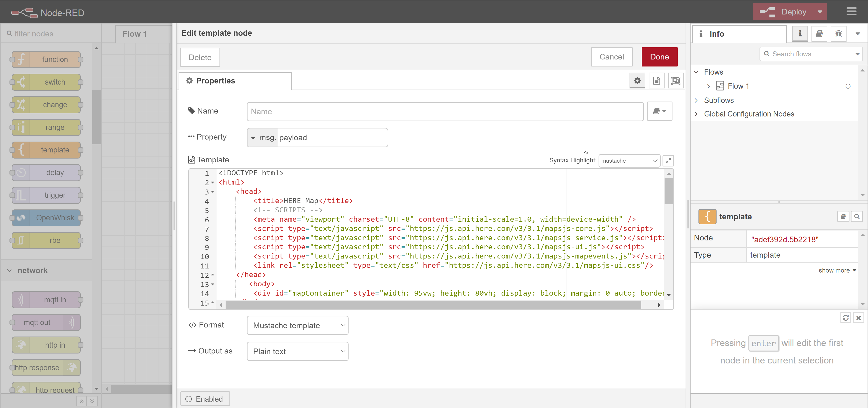Viewport: 868px width, 408px height.
Task: Show the help book sidebar icon
Action: pyautogui.click(x=819, y=34)
